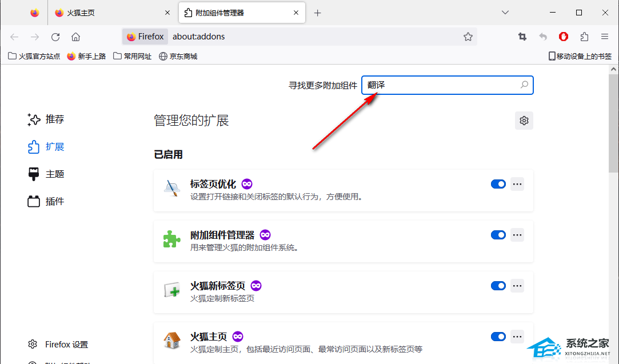
Task: Click the 标签页优化 extension icon
Action: click(171, 189)
